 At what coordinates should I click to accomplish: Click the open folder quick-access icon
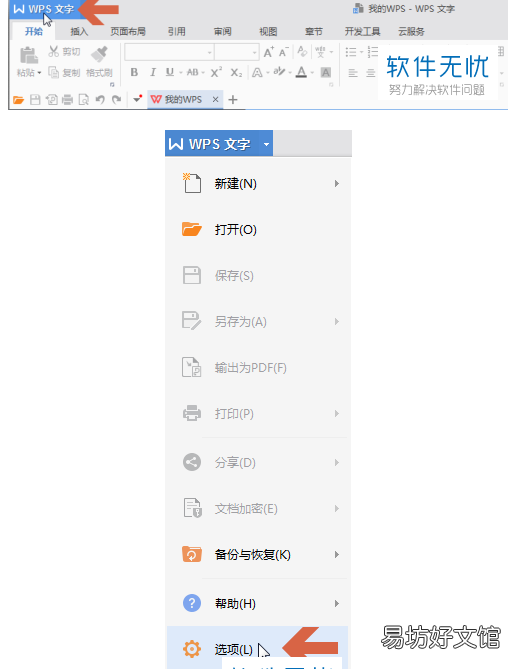pos(19,100)
